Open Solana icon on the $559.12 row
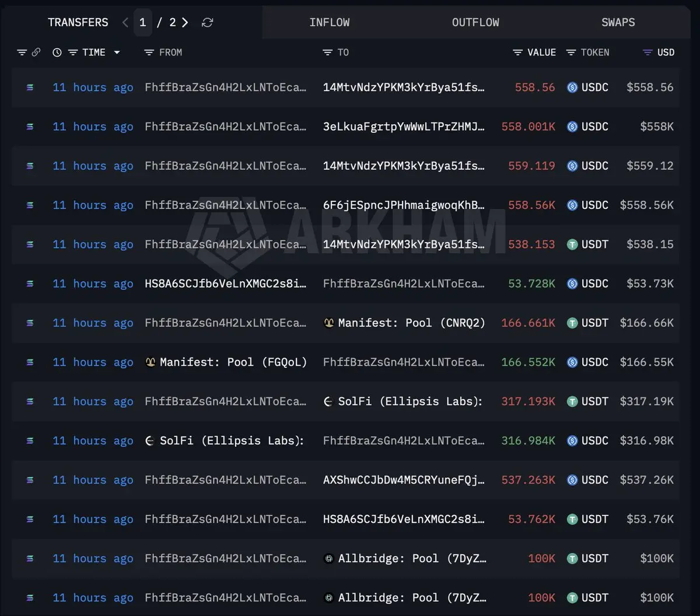This screenshot has height=616, width=700. coord(30,166)
